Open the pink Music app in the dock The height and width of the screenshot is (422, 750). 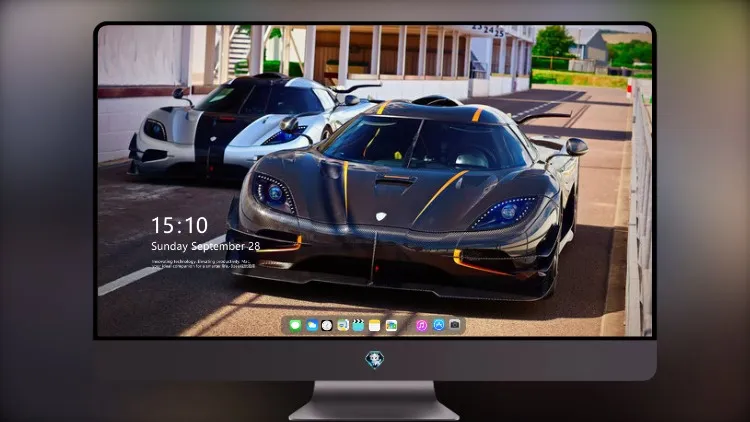coord(421,325)
